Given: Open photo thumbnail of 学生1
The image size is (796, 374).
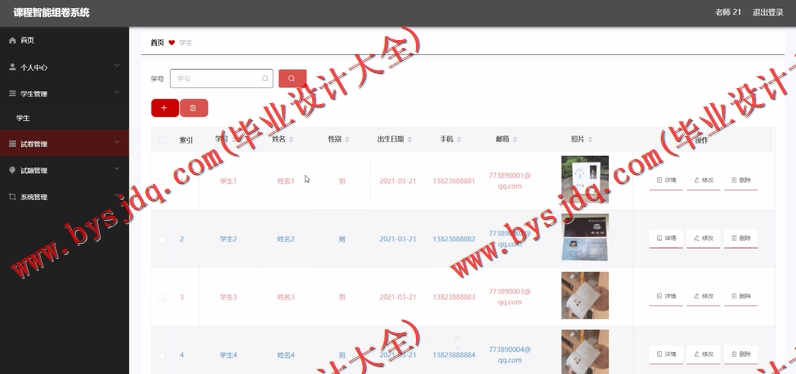Looking at the screenshot, I should [585, 179].
